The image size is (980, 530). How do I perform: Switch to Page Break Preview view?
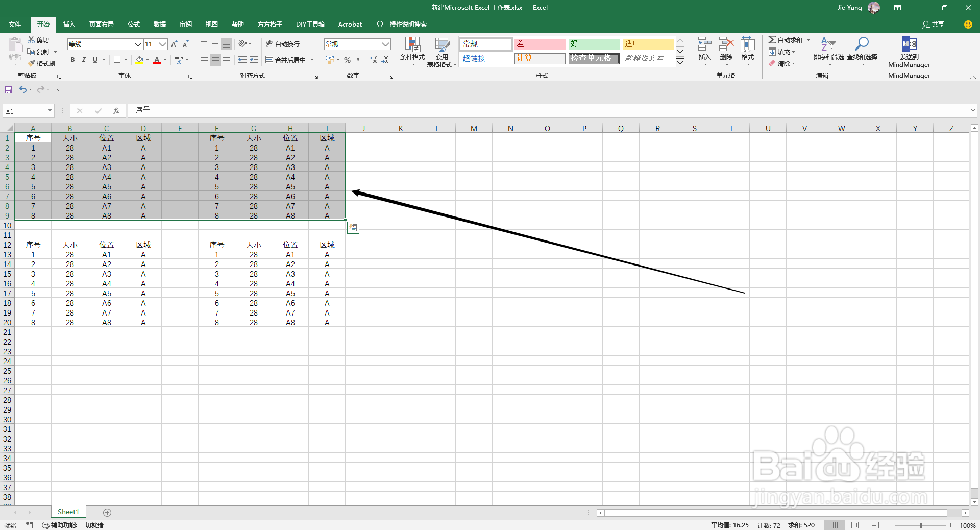pos(875,525)
